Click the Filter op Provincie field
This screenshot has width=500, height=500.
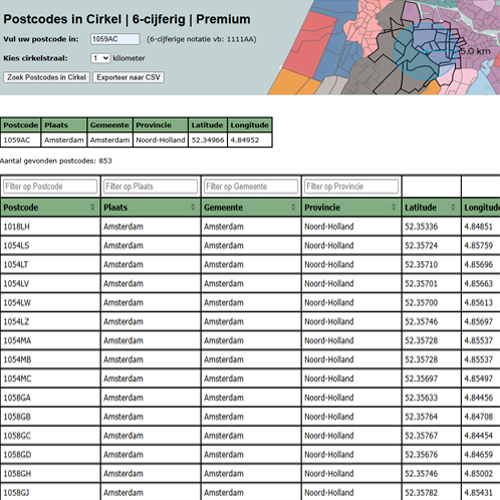(351, 186)
